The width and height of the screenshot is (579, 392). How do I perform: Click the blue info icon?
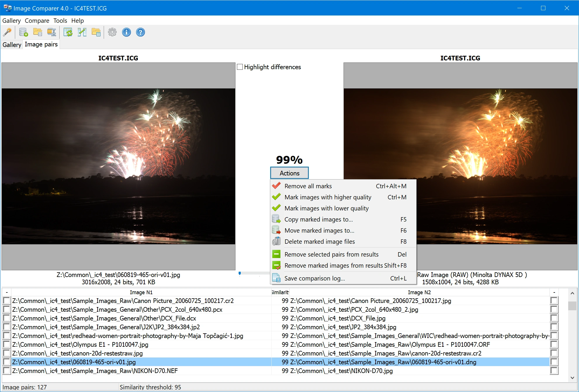tap(126, 32)
